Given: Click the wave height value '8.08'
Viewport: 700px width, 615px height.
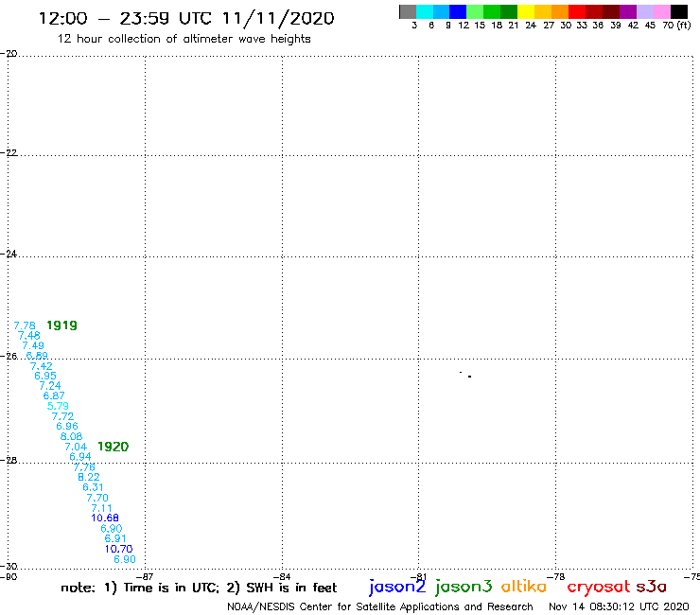Looking at the screenshot, I should (x=72, y=436).
